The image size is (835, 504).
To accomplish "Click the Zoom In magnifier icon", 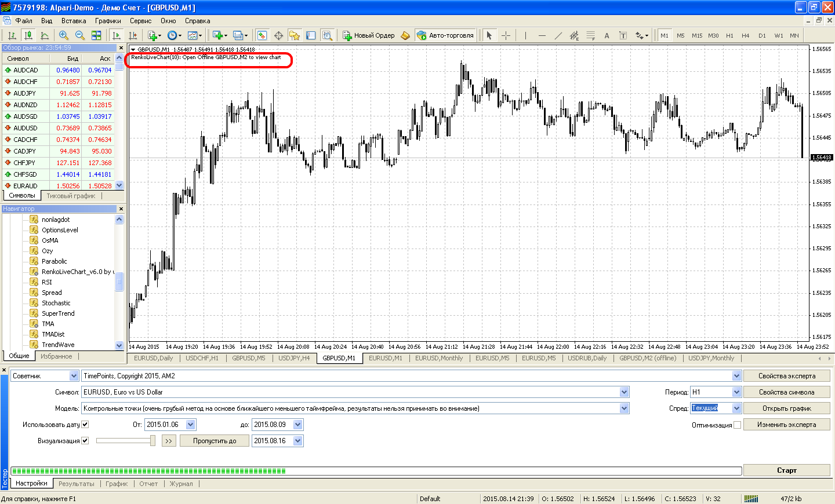I will [x=64, y=35].
